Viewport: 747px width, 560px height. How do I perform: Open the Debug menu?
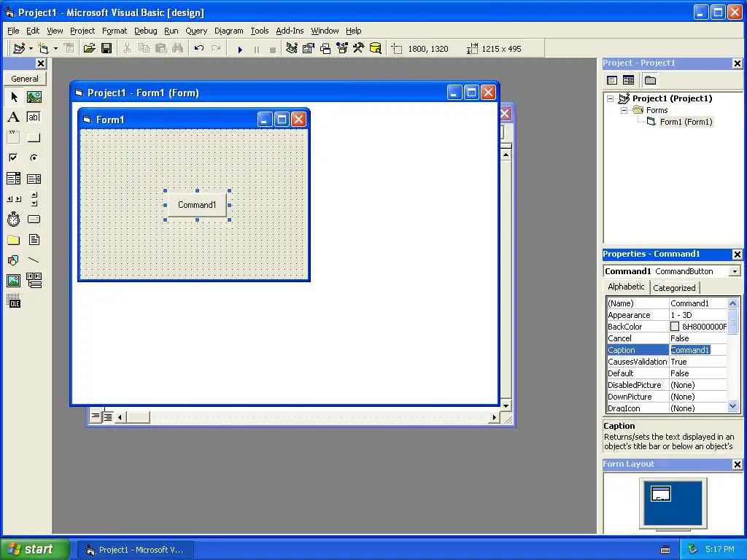145,31
